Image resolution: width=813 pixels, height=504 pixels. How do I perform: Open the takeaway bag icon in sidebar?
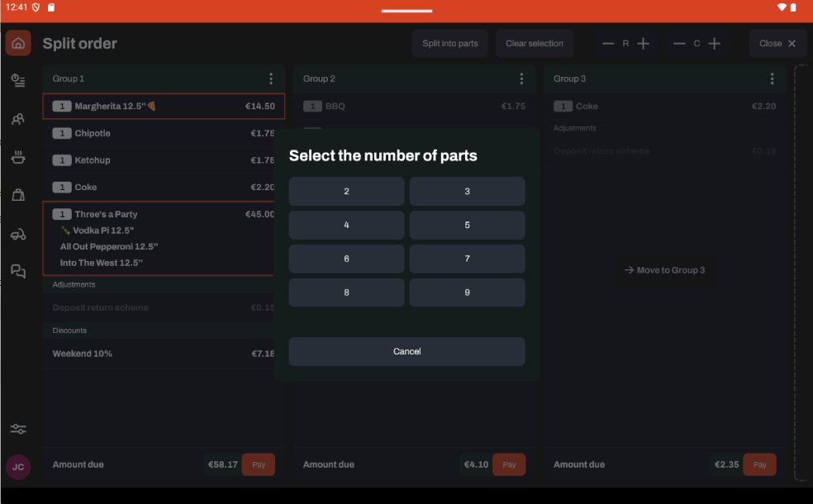click(x=18, y=195)
